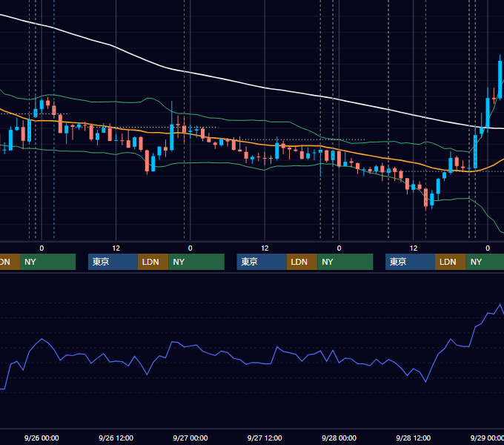
Task: Click the 東京 session block on 9/26
Action: coord(113,262)
